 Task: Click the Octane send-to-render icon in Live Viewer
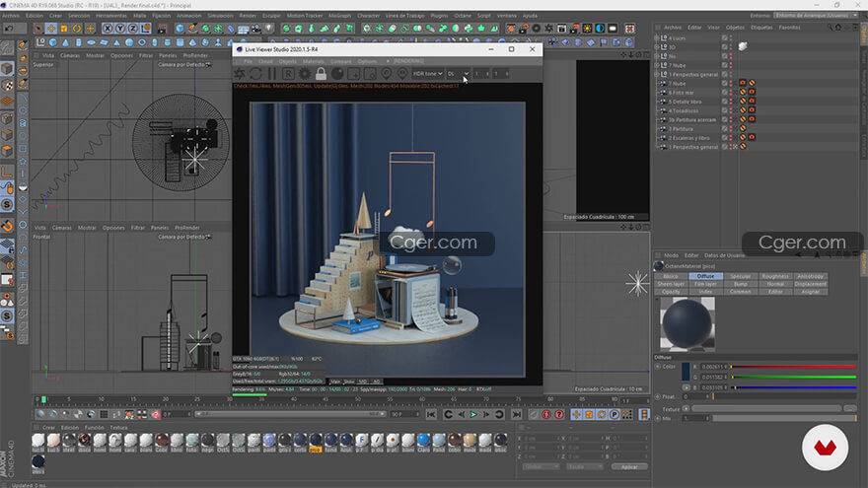pos(239,74)
